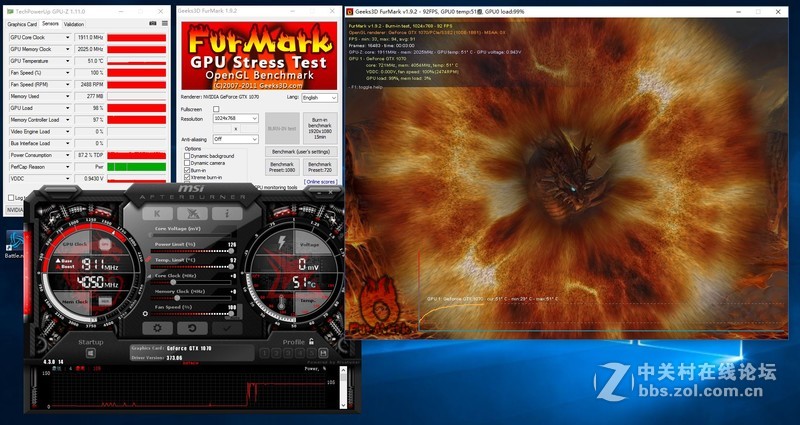
Task: Check the Dynamic background option
Action: (x=187, y=156)
